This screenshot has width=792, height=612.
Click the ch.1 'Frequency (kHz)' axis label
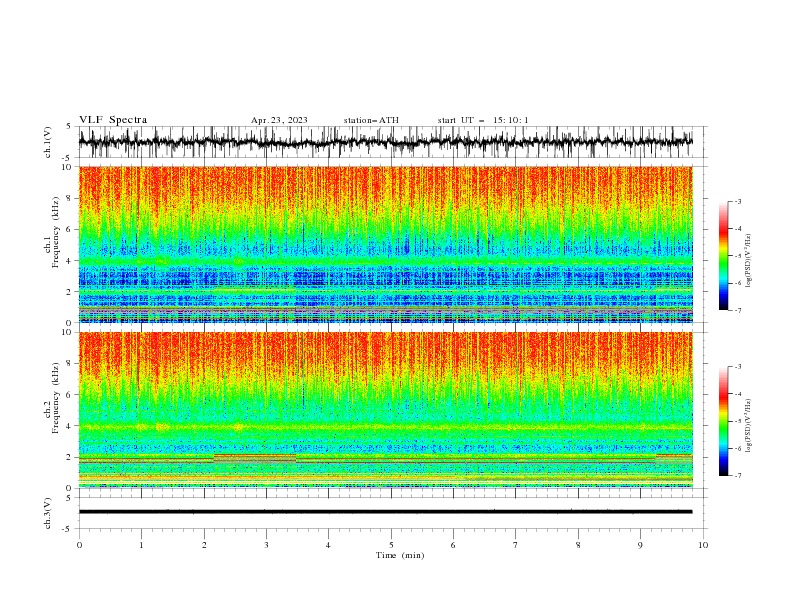[55, 233]
